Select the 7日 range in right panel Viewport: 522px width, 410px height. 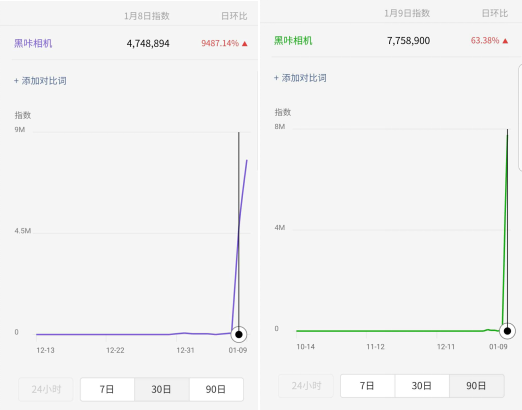(x=367, y=386)
